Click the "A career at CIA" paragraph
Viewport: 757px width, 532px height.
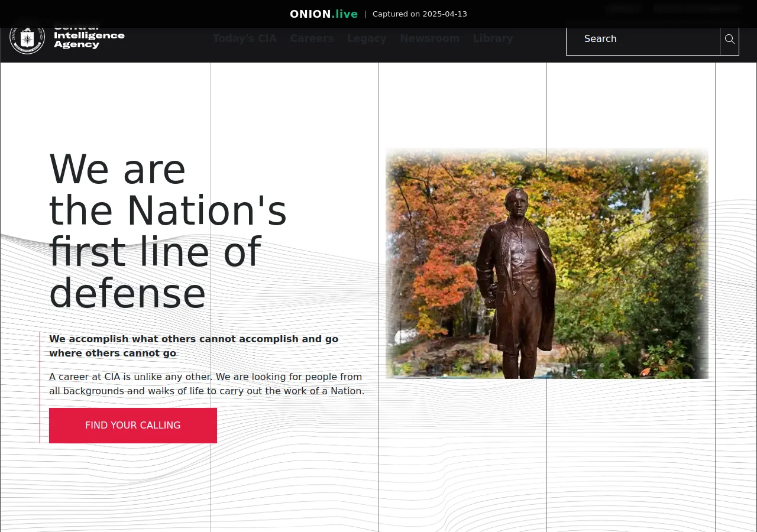pos(207,384)
